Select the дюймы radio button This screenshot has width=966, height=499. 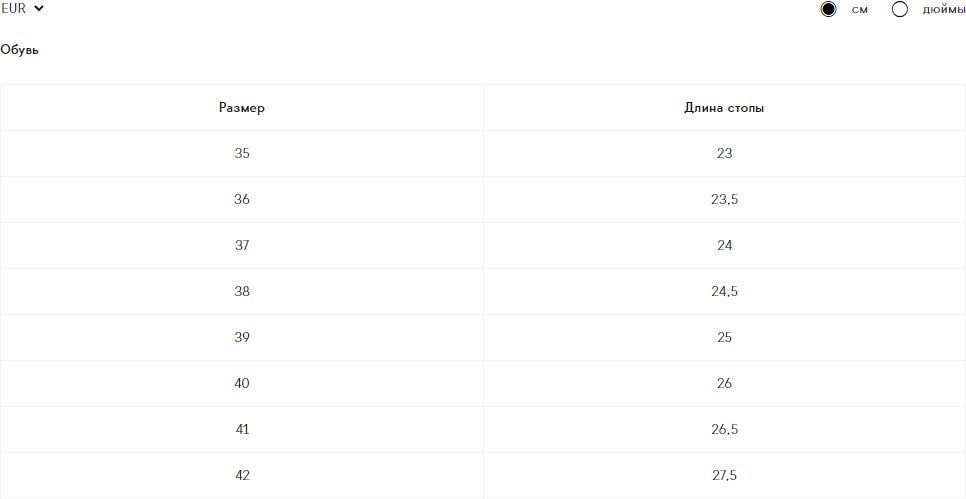click(899, 10)
